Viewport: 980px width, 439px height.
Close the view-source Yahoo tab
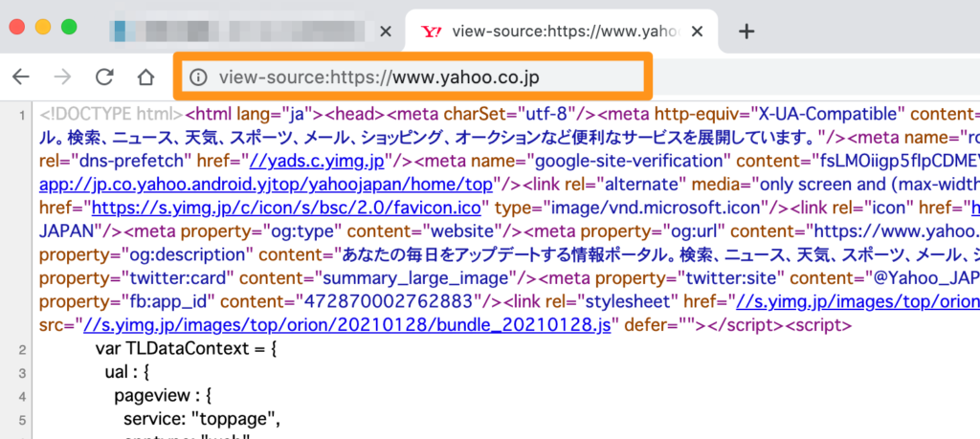pyautogui.click(x=698, y=32)
